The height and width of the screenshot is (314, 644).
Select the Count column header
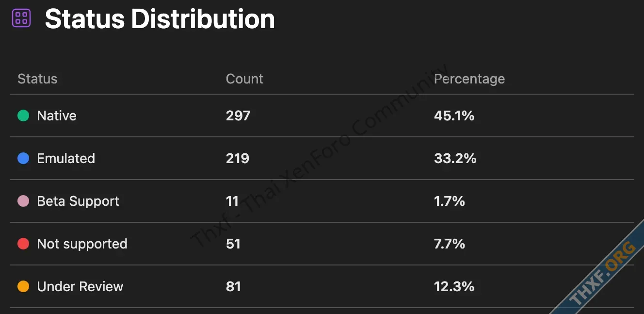tap(244, 79)
